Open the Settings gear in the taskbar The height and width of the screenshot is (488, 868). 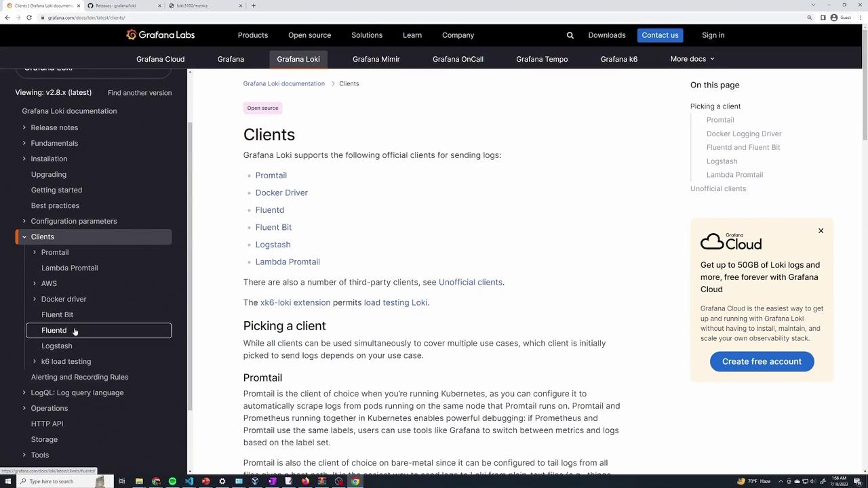tap(222, 481)
